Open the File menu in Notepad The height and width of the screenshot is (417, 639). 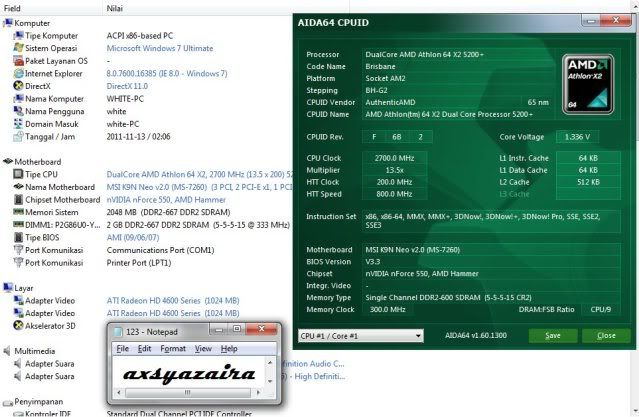click(122, 349)
